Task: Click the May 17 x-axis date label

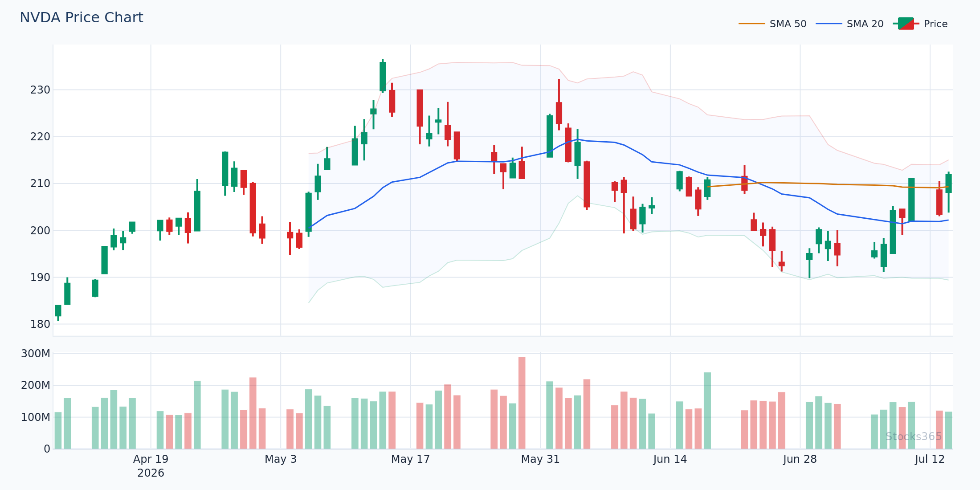Action: (x=410, y=459)
